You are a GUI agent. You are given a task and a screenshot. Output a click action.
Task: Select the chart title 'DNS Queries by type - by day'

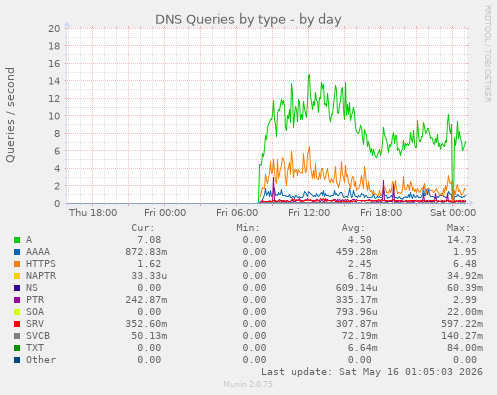[248, 20]
